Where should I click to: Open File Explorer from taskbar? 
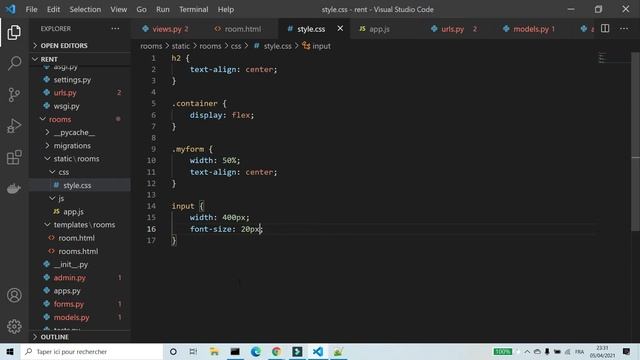[214, 351]
